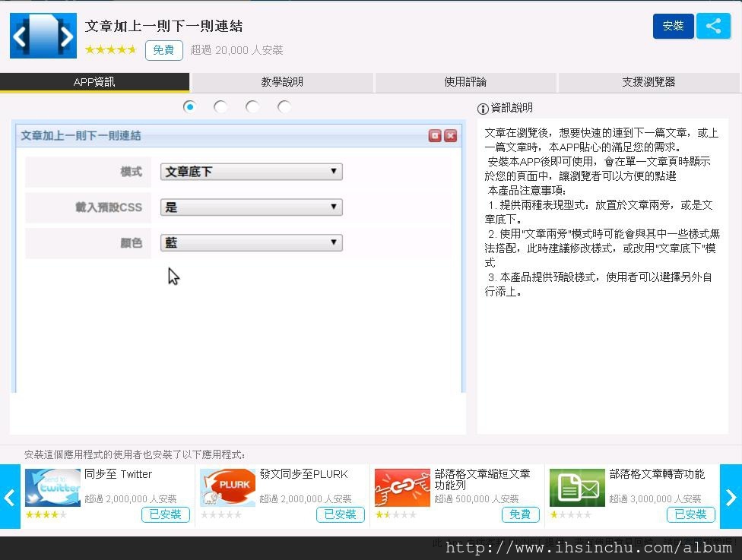This screenshot has height=560, width=742.
Task: Select the first preview radio button
Action: pyautogui.click(x=189, y=107)
